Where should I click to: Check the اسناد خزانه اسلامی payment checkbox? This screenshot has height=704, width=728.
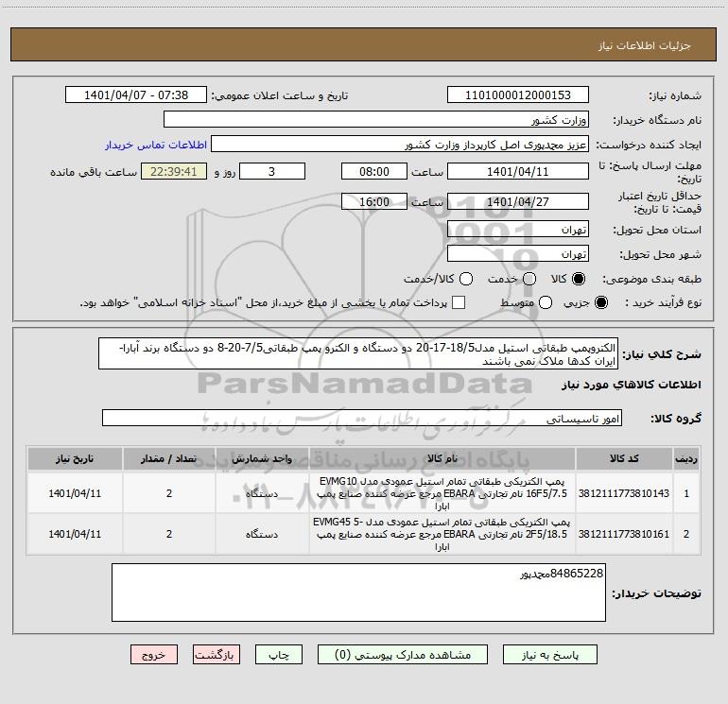pos(459,302)
